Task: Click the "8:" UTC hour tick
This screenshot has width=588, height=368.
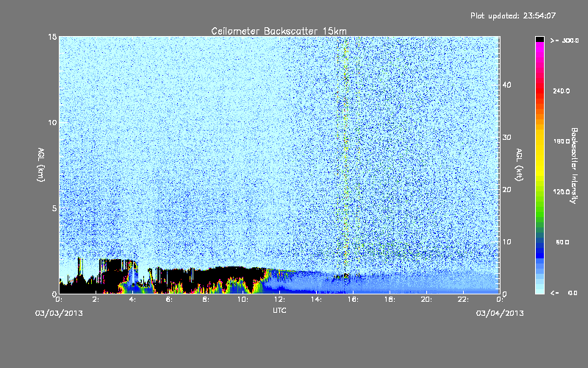Action: point(207,300)
